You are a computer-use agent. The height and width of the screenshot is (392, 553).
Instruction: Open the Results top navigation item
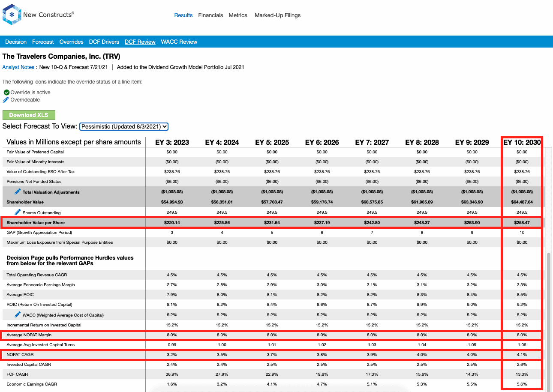click(x=183, y=15)
